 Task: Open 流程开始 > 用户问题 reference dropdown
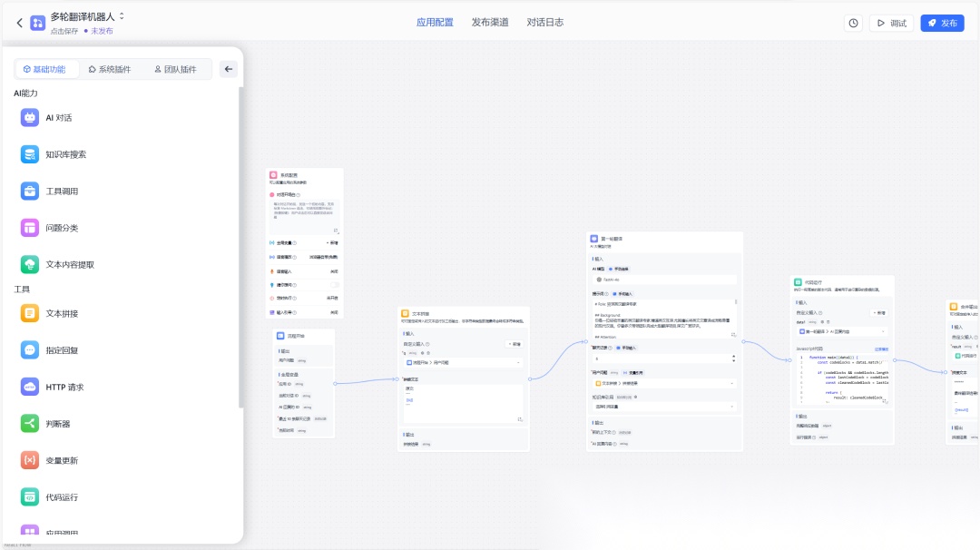[463, 362]
